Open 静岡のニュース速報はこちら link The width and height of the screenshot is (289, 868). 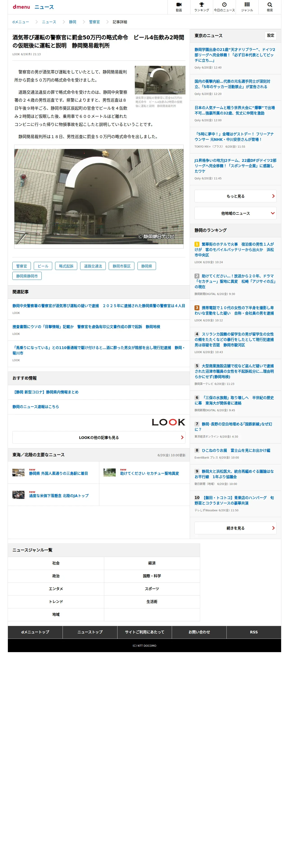coord(36,407)
